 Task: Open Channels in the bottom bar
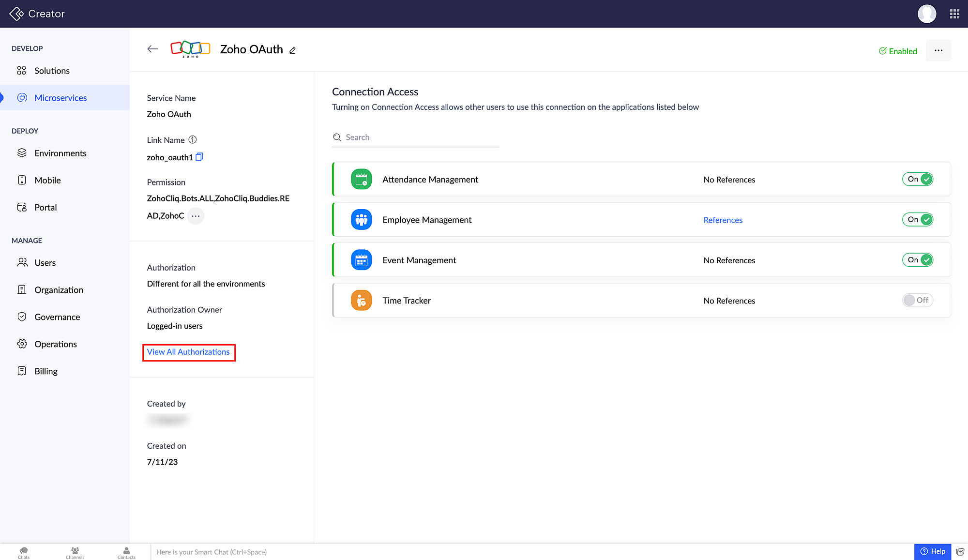coord(75,552)
